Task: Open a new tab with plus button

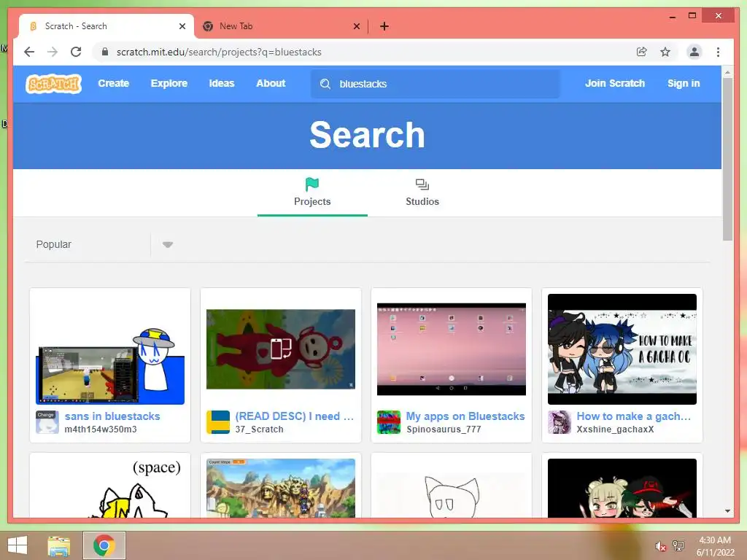Action: click(384, 26)
